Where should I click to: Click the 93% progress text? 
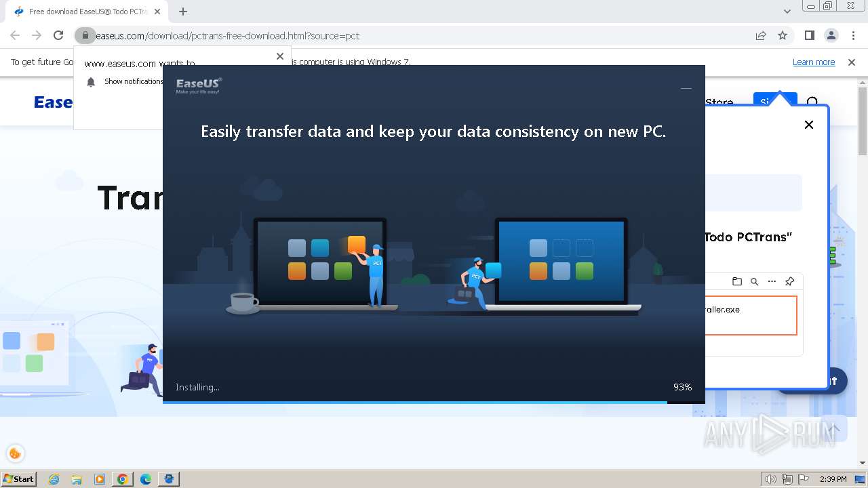coord(682,387)
